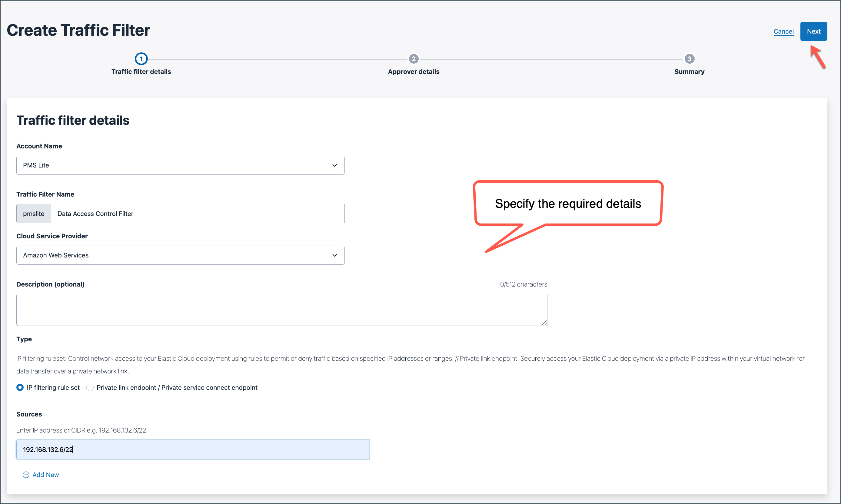Click the 0/512 characters counter
Screen dimensions: 841x504
(x=523, y=284)
